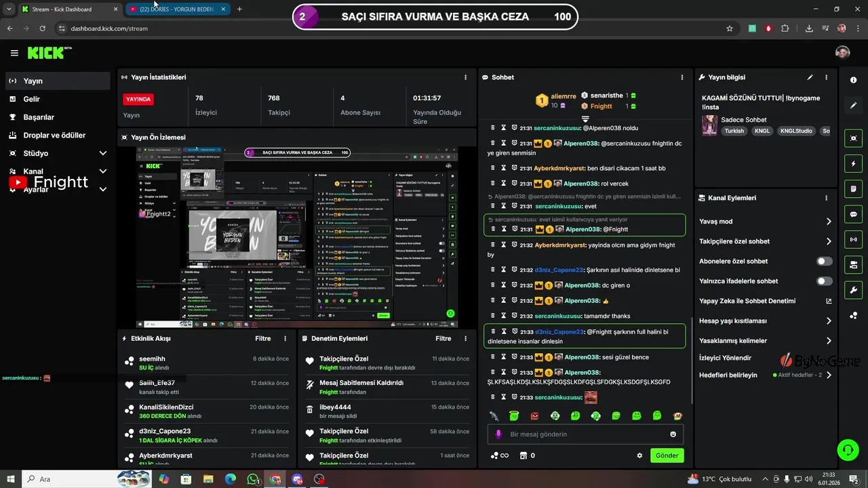The height and width of the screenshot is (488, 868).
Task: Bookmark this page with the star icon
Action: point(730,28)
